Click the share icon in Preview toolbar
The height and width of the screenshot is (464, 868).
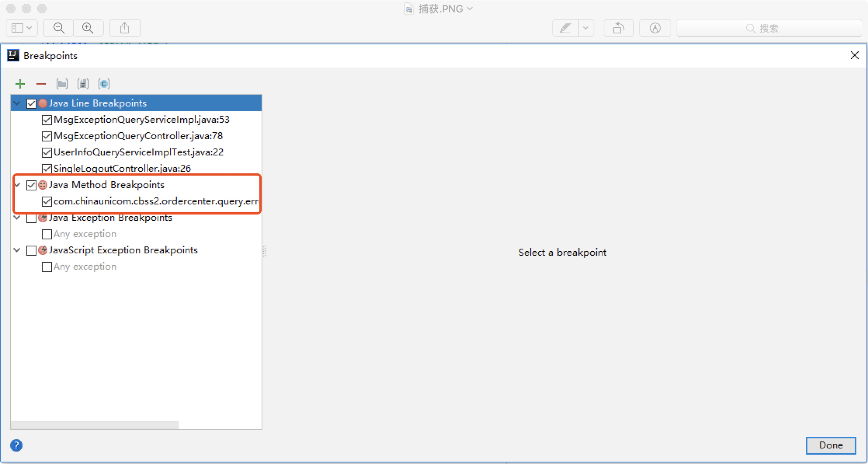125,28
